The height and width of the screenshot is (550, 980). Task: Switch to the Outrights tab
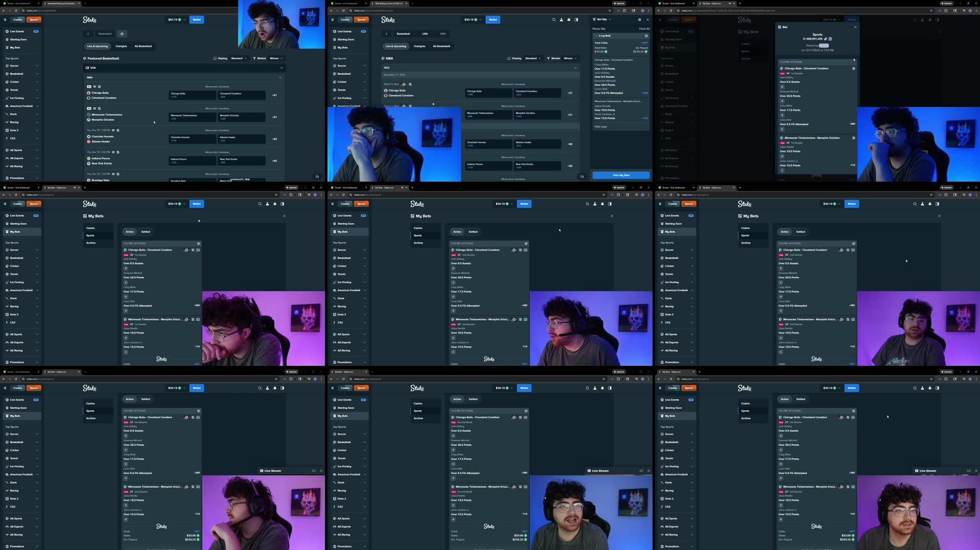[x=121, y=46]
